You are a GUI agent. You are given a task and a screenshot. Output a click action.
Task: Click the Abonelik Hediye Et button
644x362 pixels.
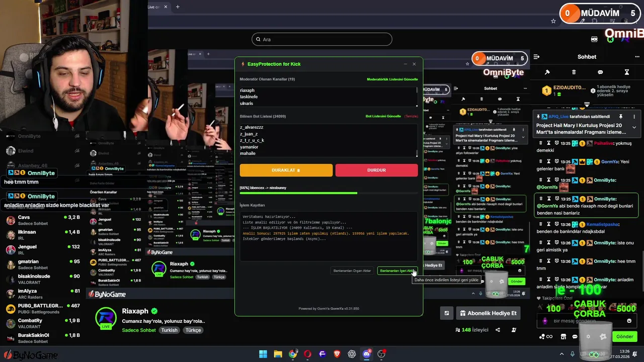click(x=488, y=313)
